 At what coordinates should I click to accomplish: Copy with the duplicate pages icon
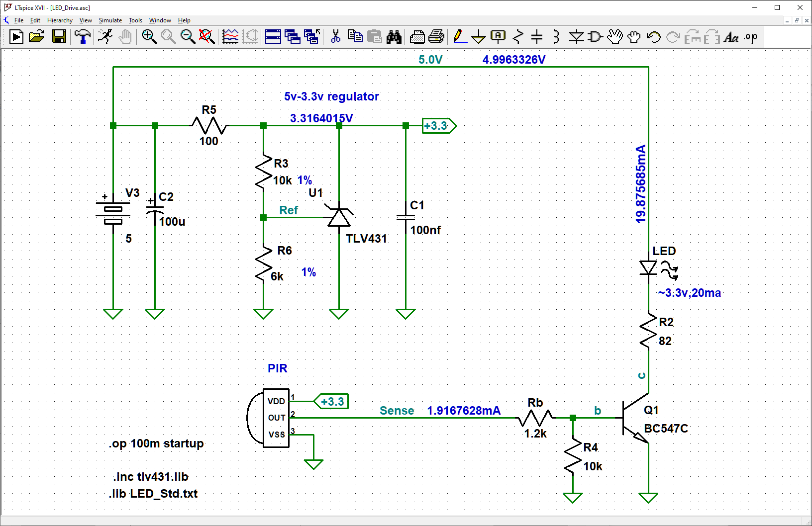coord(355,37)
